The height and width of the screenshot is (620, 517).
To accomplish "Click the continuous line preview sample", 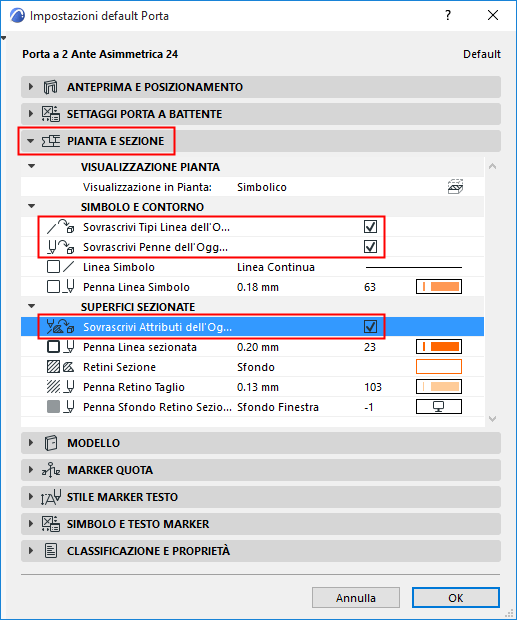I will click(414, 267).
